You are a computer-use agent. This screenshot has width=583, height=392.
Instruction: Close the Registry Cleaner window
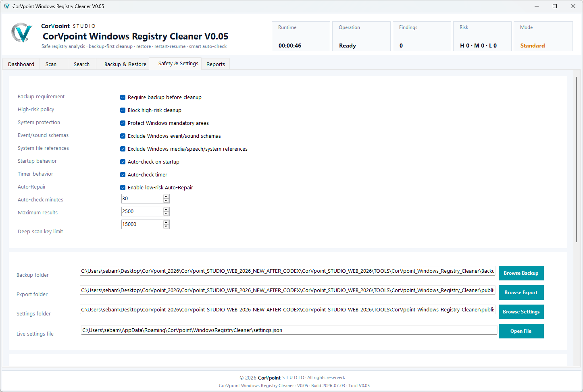pos(573,6)
